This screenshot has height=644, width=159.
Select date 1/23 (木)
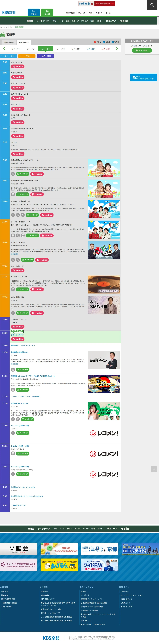pyautogui.click(x=60, y=49)
